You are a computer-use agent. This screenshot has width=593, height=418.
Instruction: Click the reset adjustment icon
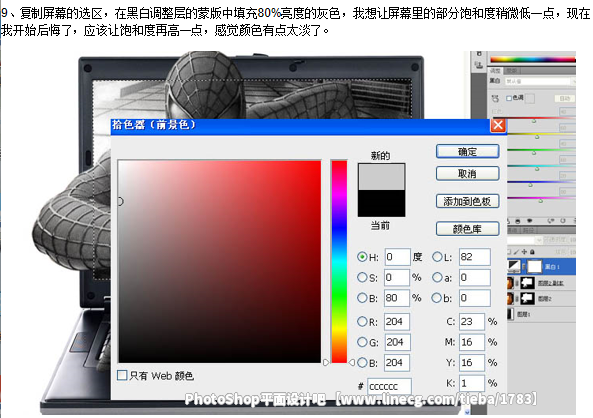click(x=563, y=221)
